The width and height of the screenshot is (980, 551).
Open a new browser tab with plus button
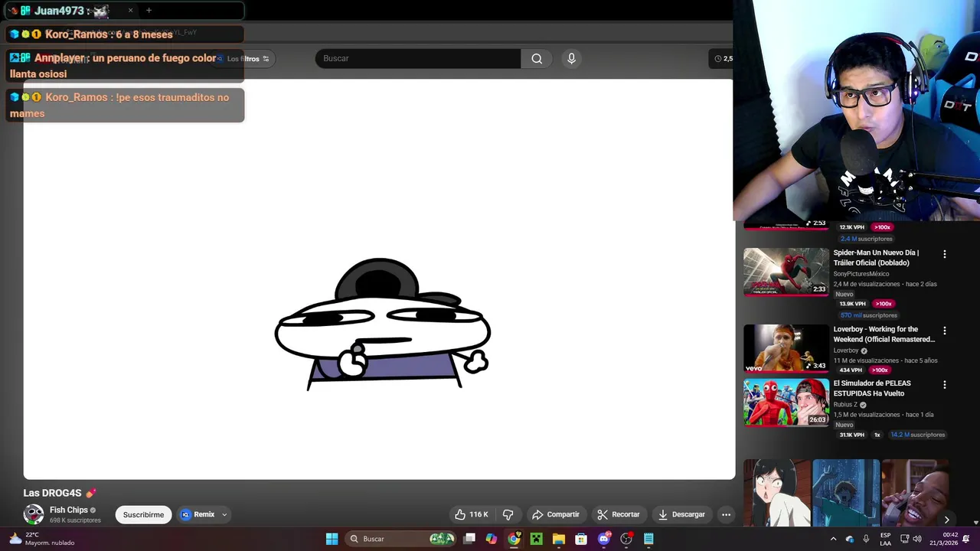pos(149,11)
